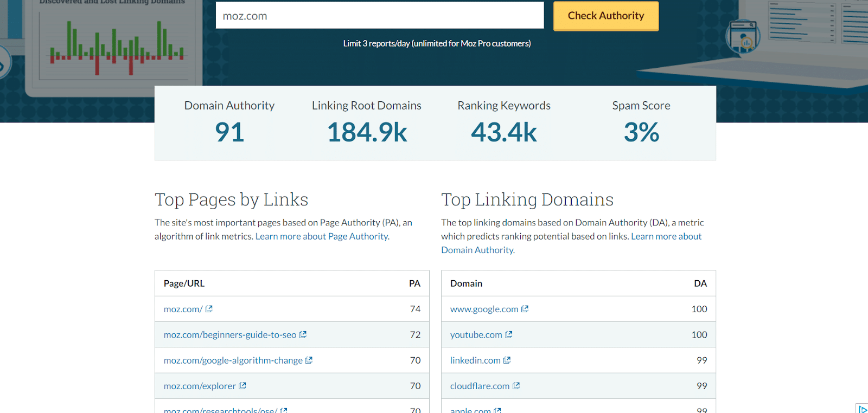Click the Domain Authority label

click(229, 106)
